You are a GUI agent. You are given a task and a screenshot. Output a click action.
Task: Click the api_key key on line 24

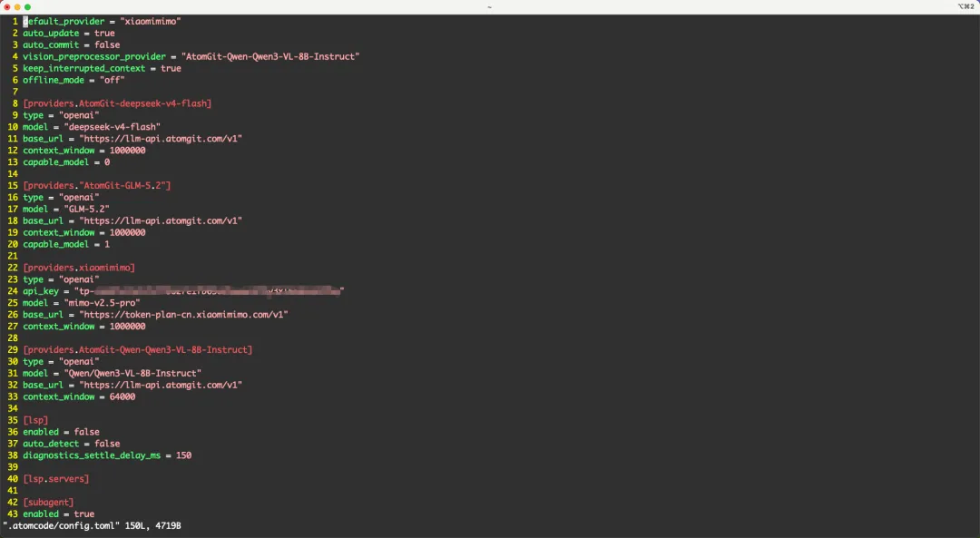(41, 291)
